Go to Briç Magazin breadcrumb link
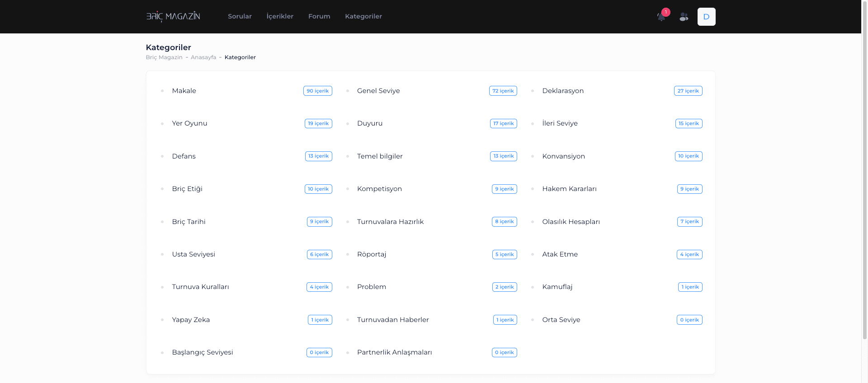The image size is (868, 383). point(164,57)
